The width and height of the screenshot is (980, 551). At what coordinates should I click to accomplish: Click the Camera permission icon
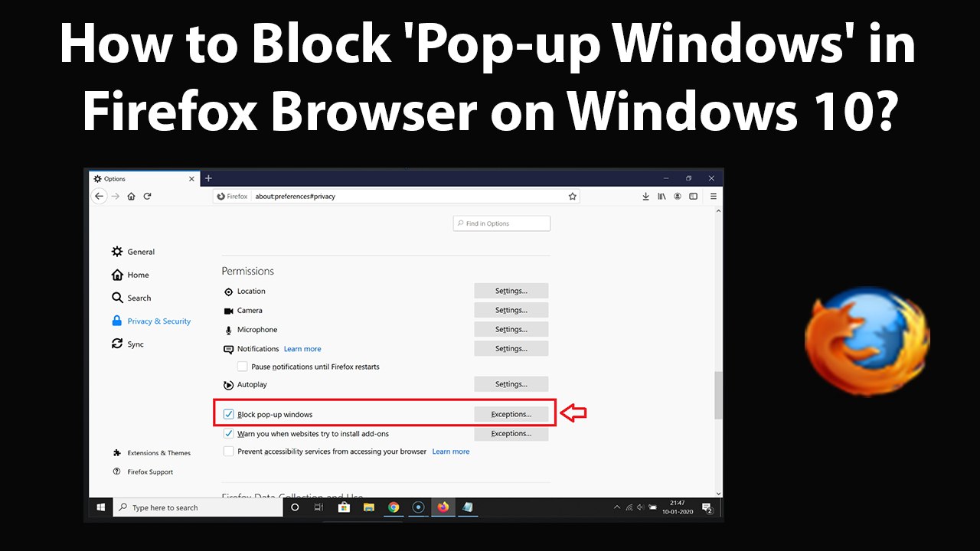pos(228,311)
